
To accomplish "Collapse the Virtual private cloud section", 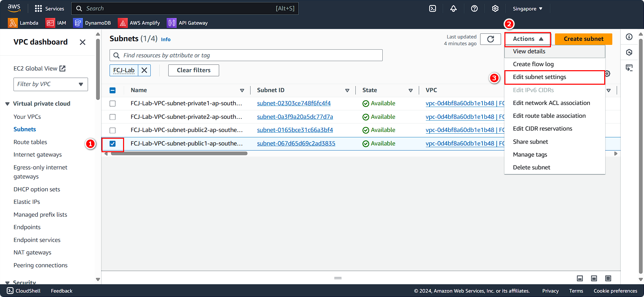I will 7,104.
